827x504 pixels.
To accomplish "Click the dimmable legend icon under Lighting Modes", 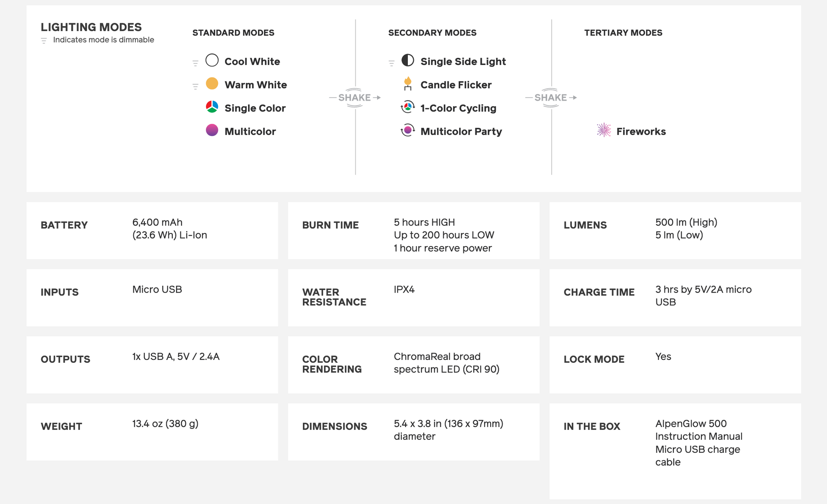I will pyautogui.click(x=44, y=41).
